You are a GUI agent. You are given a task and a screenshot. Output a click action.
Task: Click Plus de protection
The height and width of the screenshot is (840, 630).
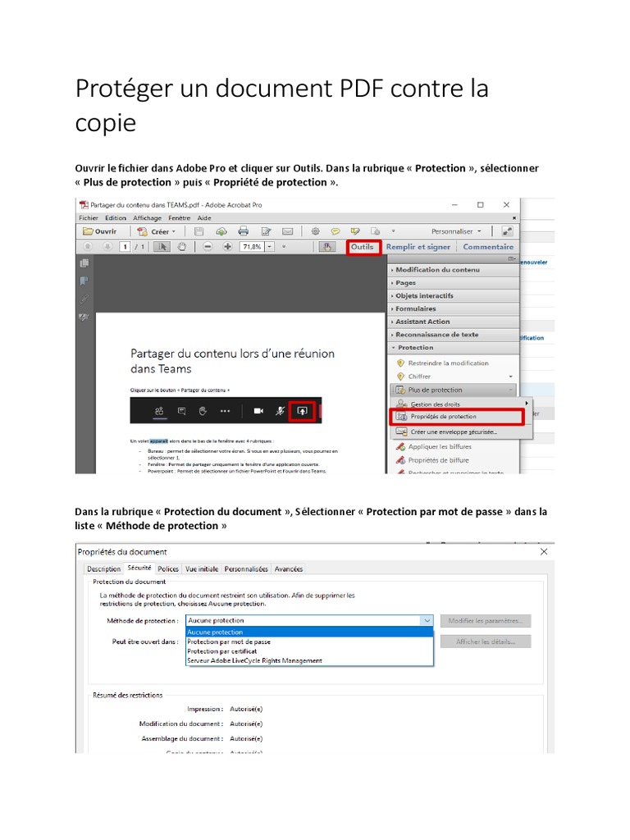pyautogui.click(x=454, y=390)
